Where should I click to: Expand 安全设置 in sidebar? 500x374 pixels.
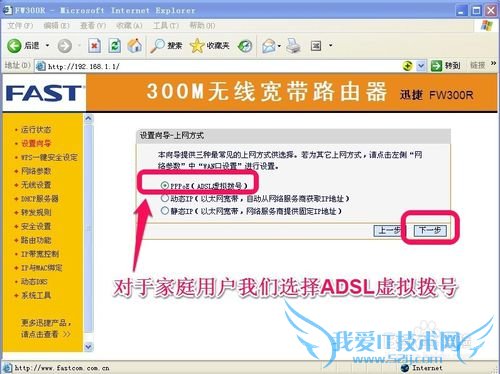[x=36, y=226]
